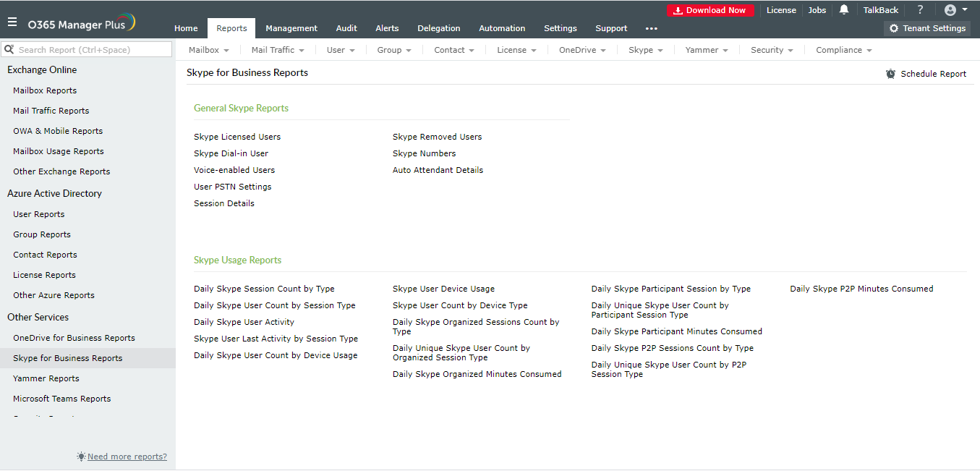The image size is (980, 471).
Task: Open the user account avatar menu
Action: coord(956,10)
